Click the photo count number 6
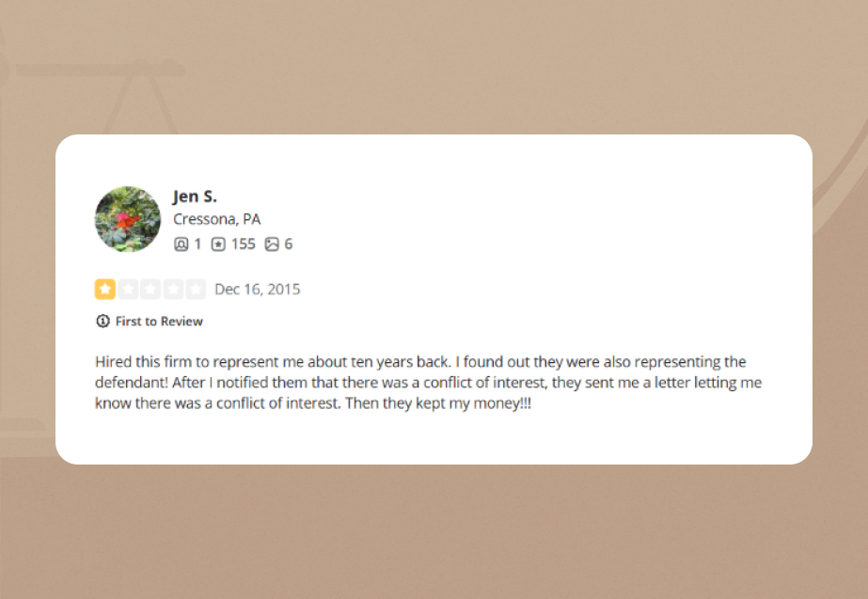Screen dimensions: 868x599 tap(289, 244)
